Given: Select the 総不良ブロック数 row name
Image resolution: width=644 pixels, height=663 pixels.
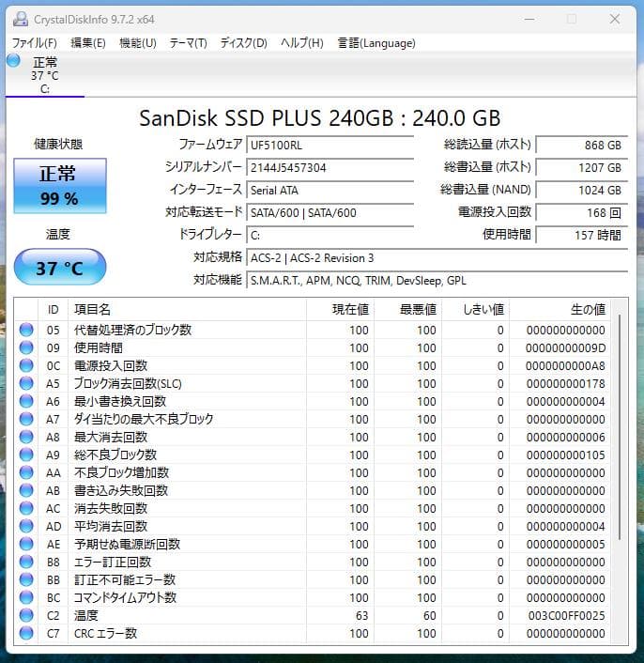Looking at the screenshot, I should [115, 455].
